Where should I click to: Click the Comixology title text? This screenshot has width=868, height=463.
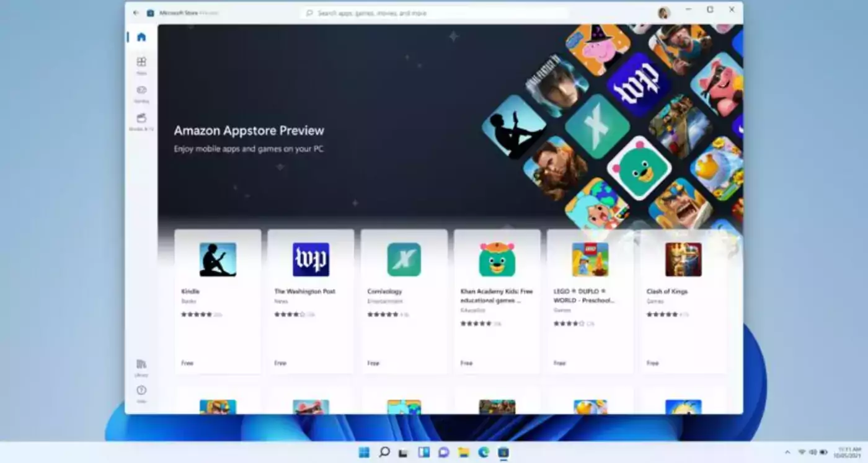(x=384, y=291)
